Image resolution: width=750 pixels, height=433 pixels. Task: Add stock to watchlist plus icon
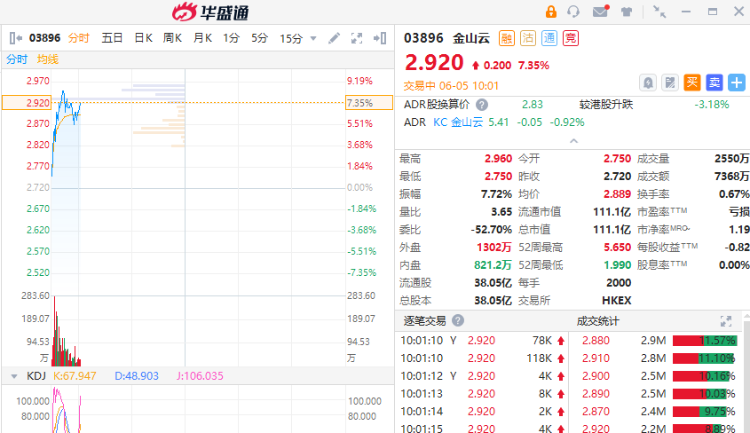[737, 83]
